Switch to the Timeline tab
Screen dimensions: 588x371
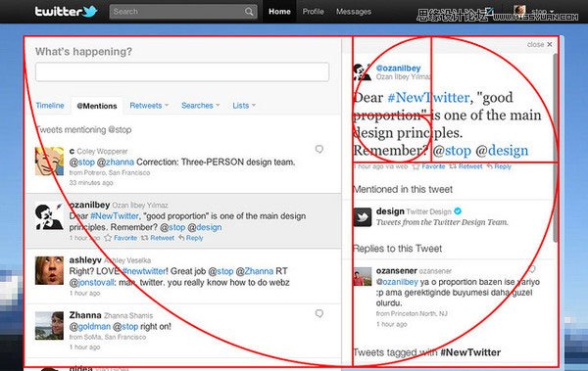click(x=50, y=106)
